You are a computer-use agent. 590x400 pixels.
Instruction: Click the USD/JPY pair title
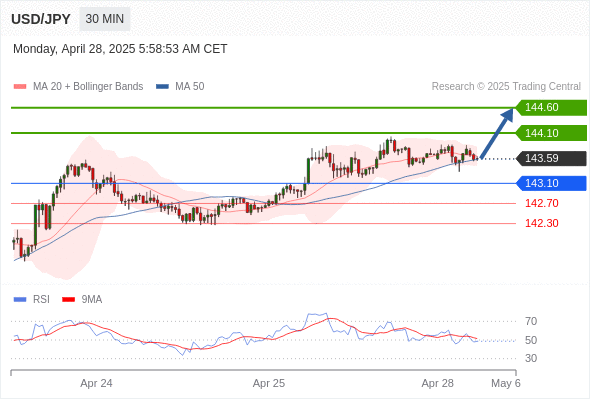click(x=41, y=19)
